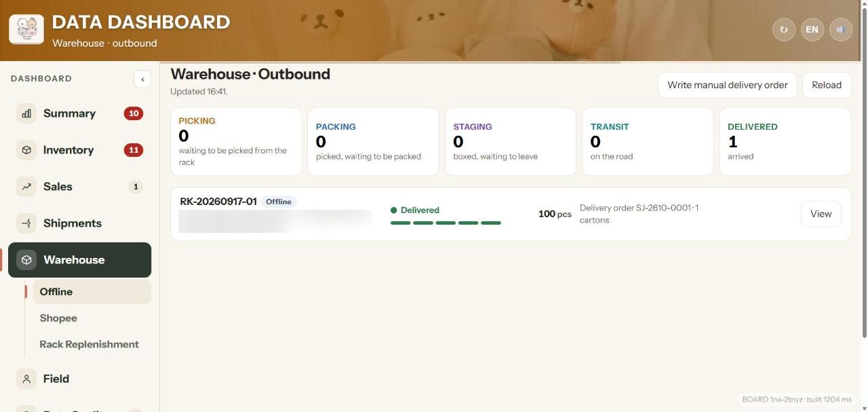This screenshot has width=868, height=412.
Task: Click the Field person icon
Action: 26,379
